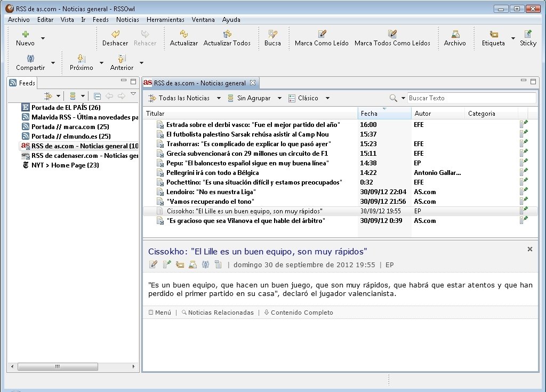Collapse all feeds icon in Feeds panel
Viewport: 546px width, 392px height.
click(x=98, y=96)
